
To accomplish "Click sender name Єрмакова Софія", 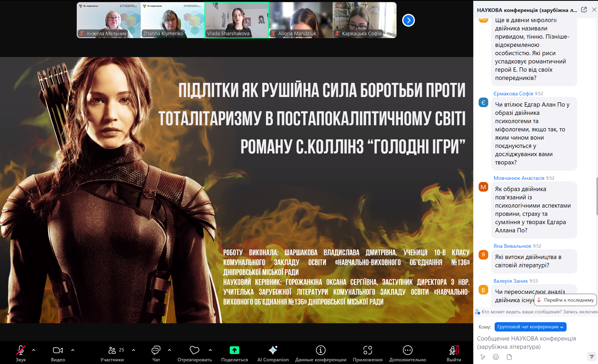I will click(513, 94).
